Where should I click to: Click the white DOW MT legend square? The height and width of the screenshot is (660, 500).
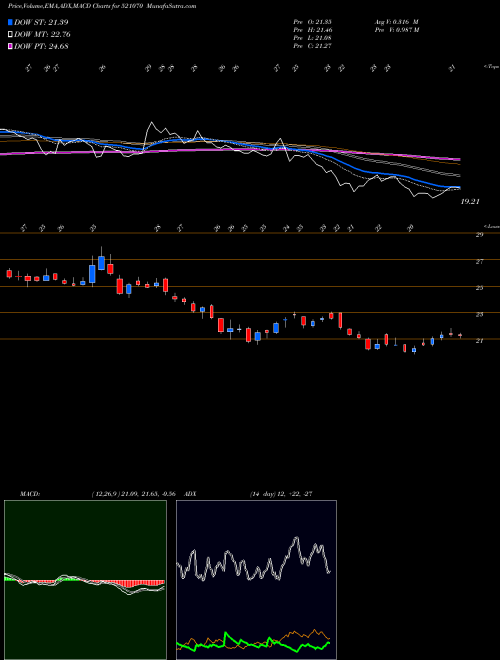[10, 35]
